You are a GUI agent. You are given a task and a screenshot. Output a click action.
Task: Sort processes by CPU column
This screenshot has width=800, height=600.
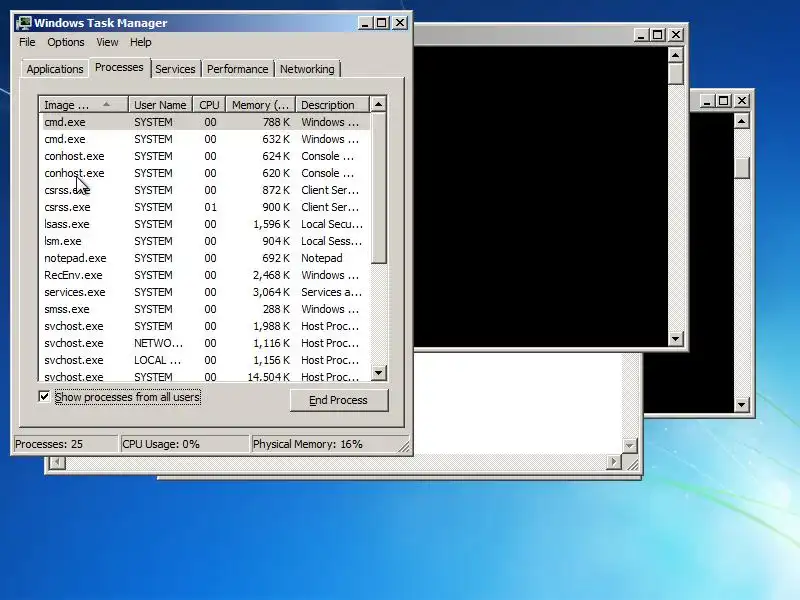pos(209,105)
